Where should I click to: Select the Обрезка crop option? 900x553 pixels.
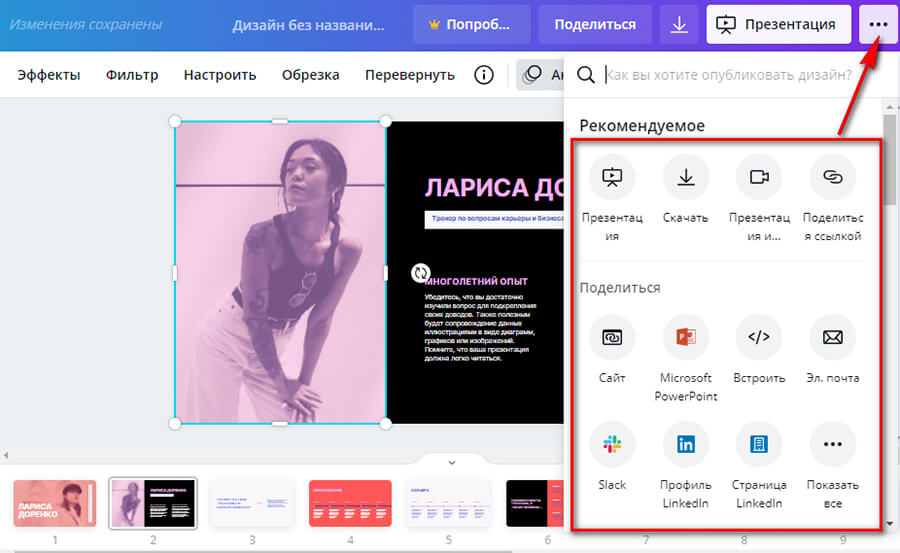pos(310,75)
